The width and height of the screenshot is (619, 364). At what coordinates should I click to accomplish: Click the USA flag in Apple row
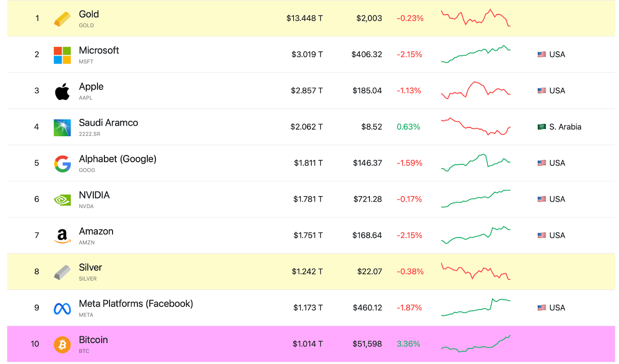(542, 91)
